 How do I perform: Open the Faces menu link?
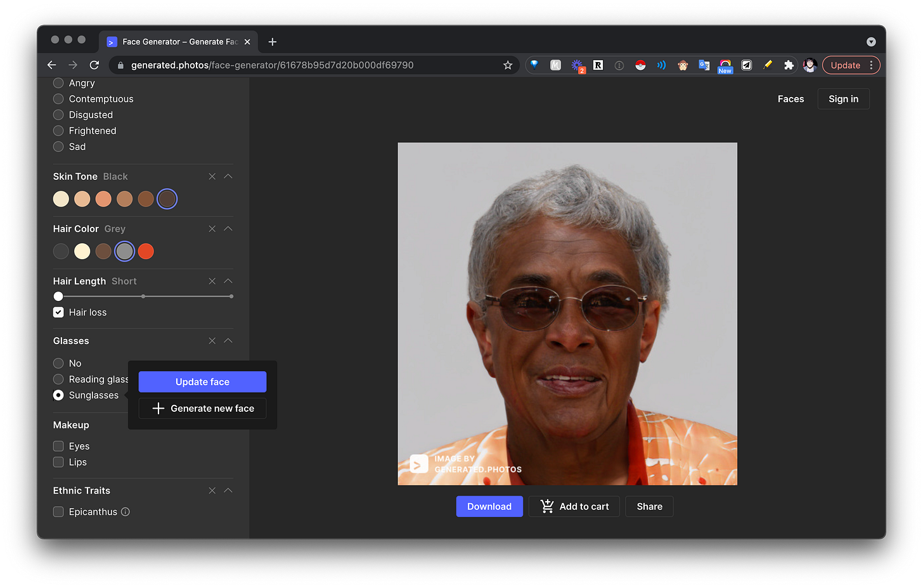coord(791,99)
